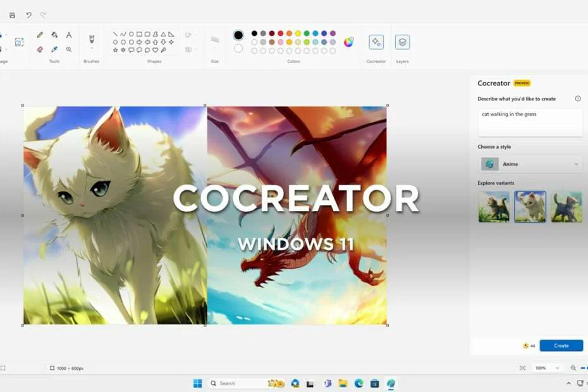This screenshot has width=588, height=392.
Task: Open the Anime style dropdown
Action: pos(530,163)
